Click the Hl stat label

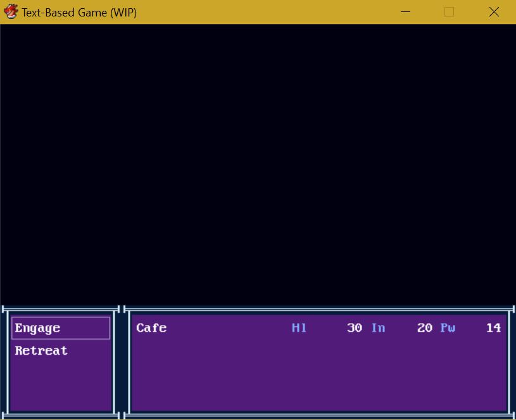pos(299,328)
